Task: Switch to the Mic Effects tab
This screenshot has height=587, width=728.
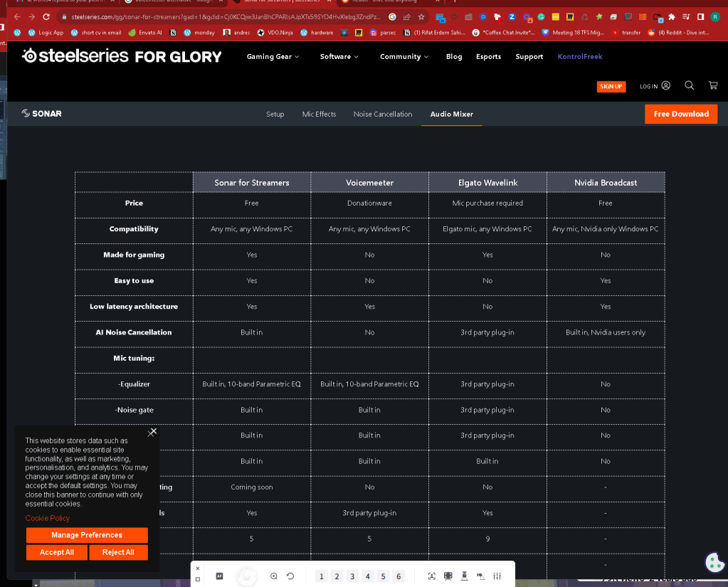Action: (319, 114)
